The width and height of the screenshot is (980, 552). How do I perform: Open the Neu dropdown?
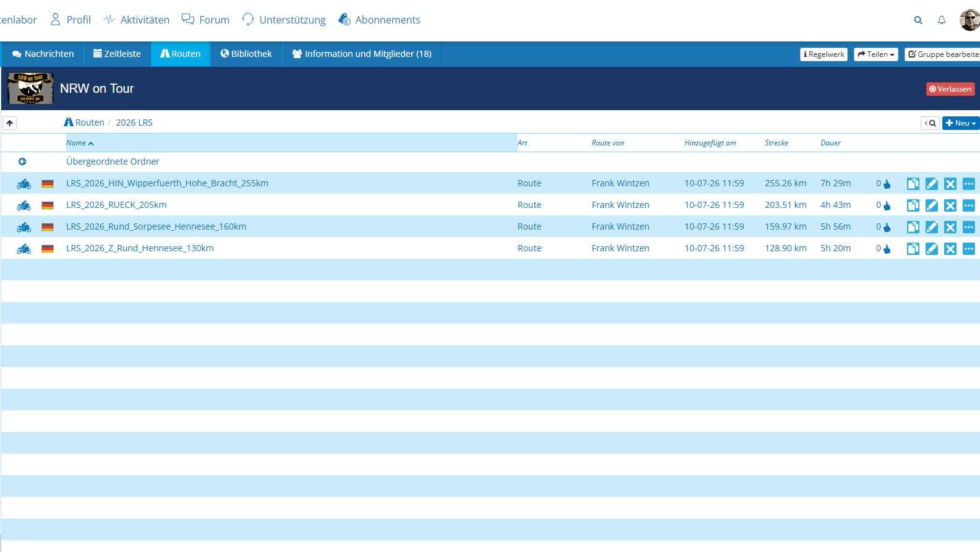pos(961,123)
